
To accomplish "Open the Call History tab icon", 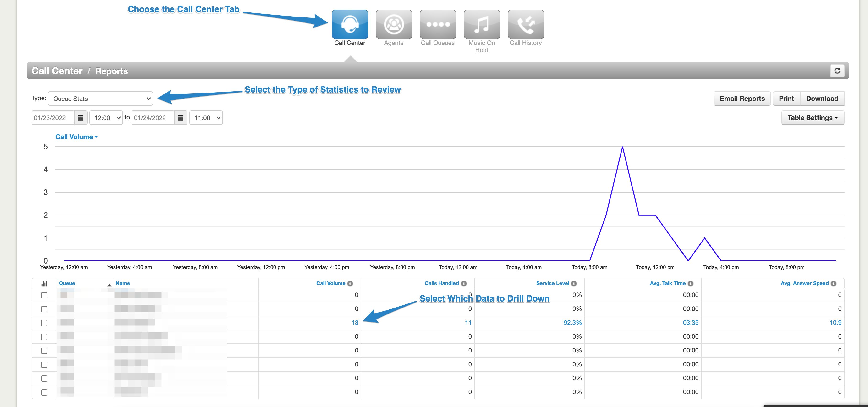I will point(526,24).
